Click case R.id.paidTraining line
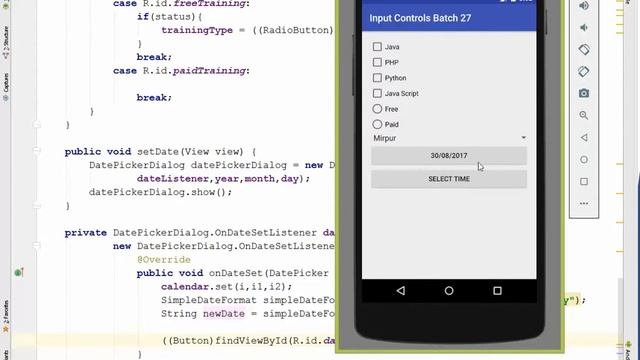The height and width of the screenshot is (360, 640). coord(181,71)
